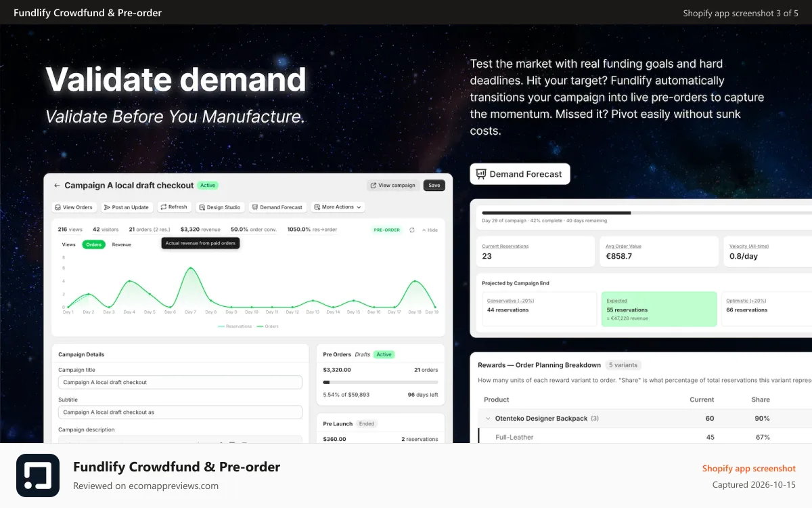Click the PRE-ORDER badge
This screenshot has width=812, height=508.
pyautogui.click(x=388, y=230)
